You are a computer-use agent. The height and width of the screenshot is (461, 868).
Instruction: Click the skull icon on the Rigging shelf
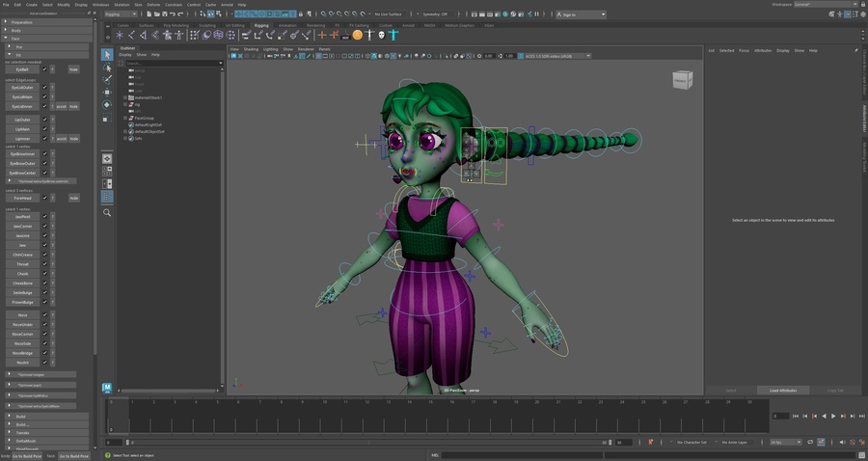(x=381, y=35)
